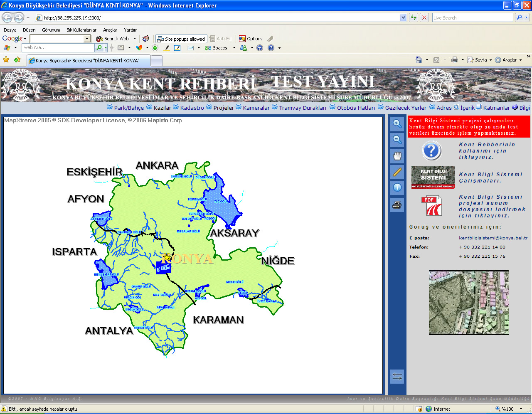Image resolution: width=532 pixels, height=414 pixels.
Task: Open the Sık Kullanılanlar menu
Action: click(81, 30)
